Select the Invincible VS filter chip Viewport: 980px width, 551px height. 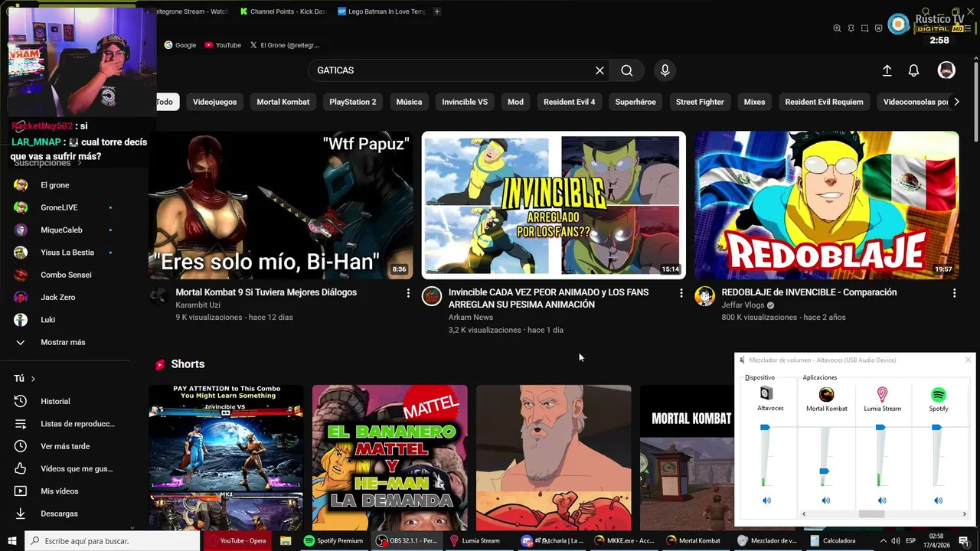(465, 102)
